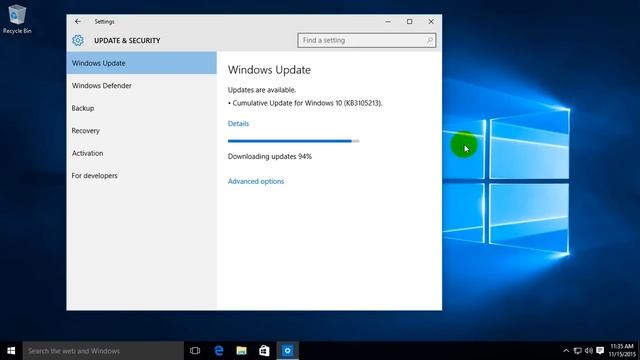Click the Update & Security gear icon

pos(78,40)
